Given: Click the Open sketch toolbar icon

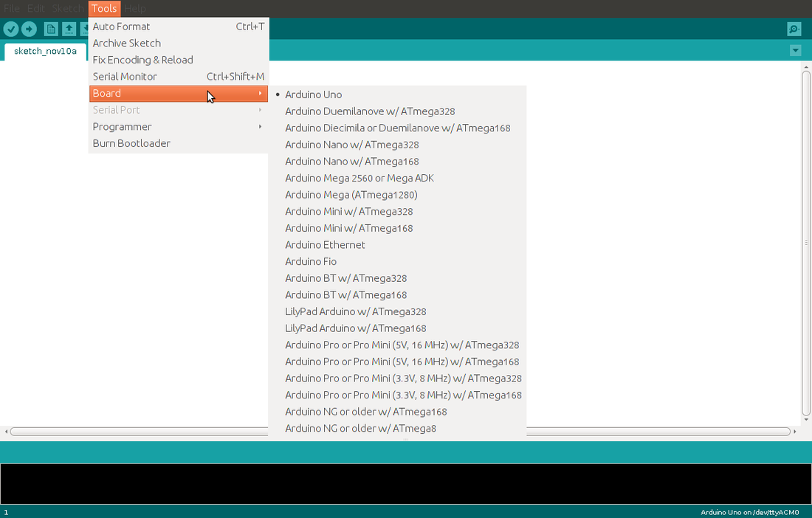Looking at the screenshot, I should (x=69, y=29).
